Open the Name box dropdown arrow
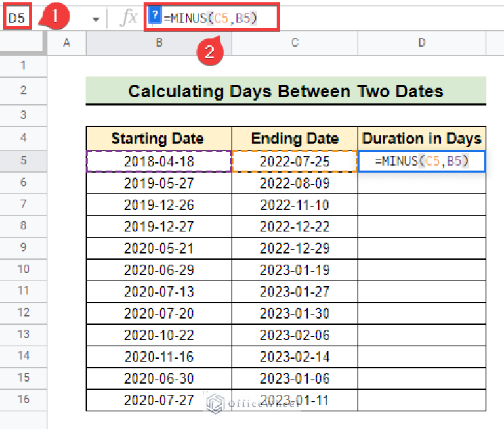The image size is (504, 429). tap(96, 19)
